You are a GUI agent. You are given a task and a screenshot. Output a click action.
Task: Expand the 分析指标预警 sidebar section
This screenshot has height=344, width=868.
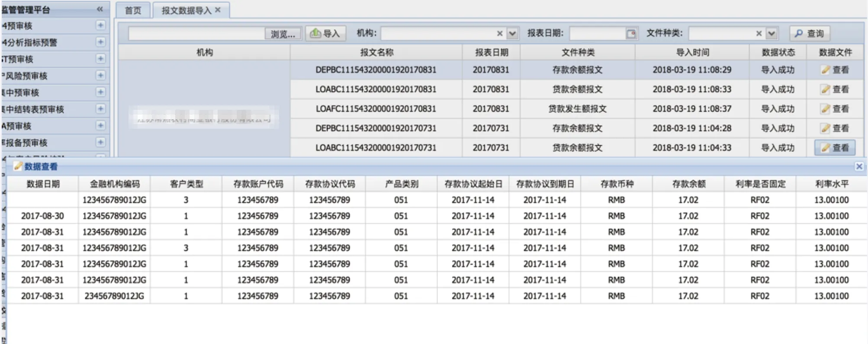(100, 42)
